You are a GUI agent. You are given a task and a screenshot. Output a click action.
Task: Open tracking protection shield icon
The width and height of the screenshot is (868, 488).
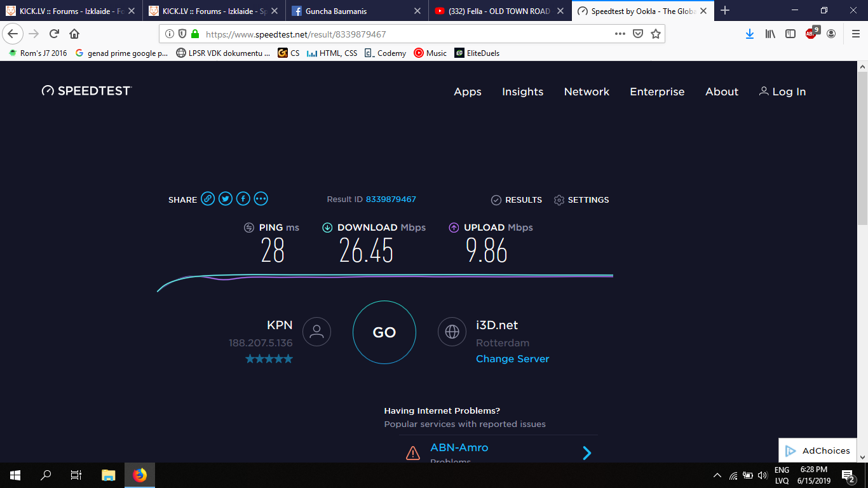click(182, 34)
